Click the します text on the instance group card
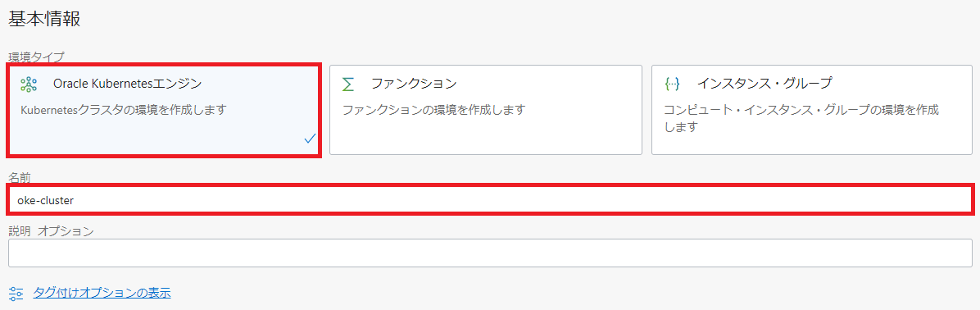The width and height of the screenshot is (980, 310). (681, 127)
